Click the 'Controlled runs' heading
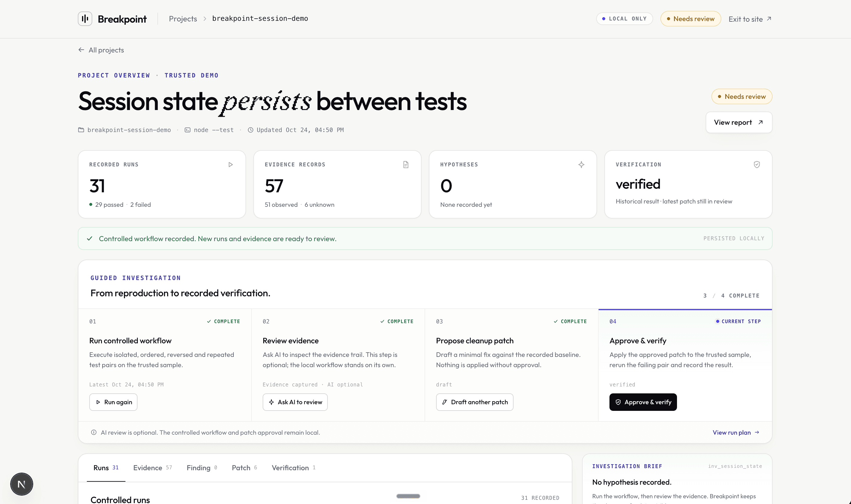The width and height of the screenshot is (851, 504). 120,500
